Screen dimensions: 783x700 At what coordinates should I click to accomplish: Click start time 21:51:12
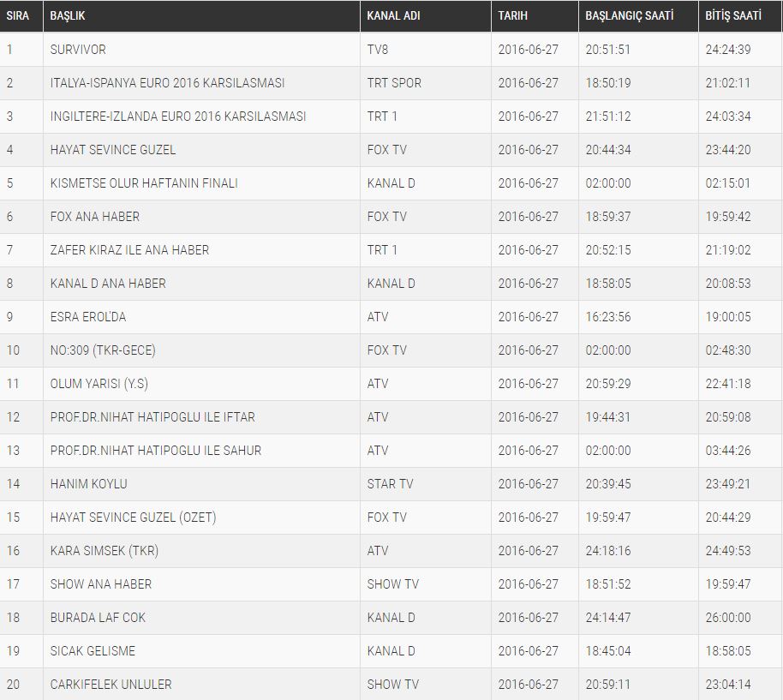(x=608, y=117)
